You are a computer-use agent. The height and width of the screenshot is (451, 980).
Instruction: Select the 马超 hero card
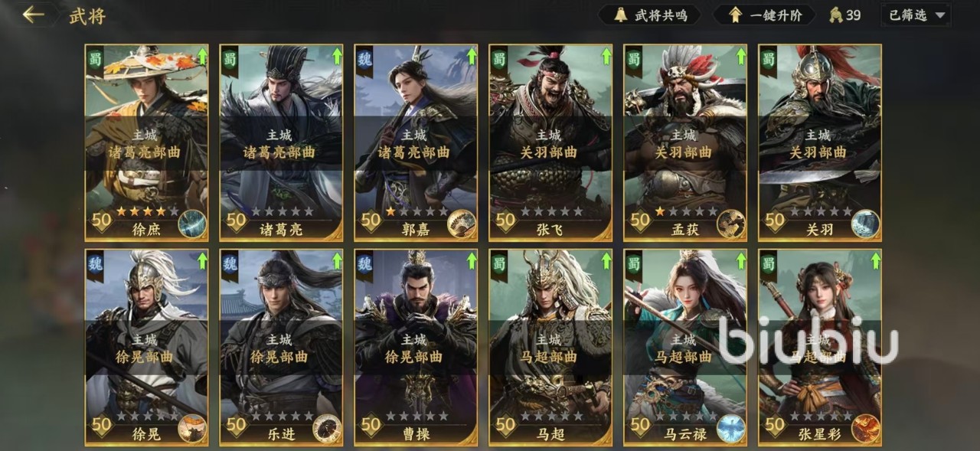(x=550, y=348)
